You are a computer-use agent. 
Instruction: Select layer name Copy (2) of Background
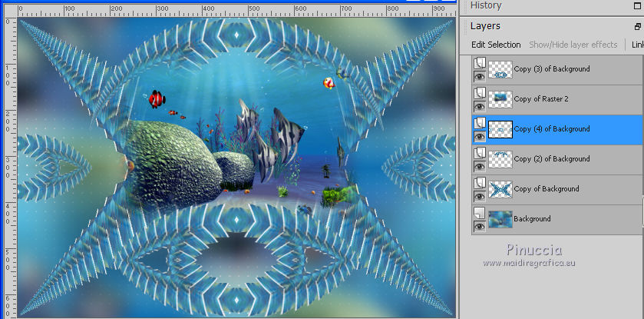click(x=552, y=159)
